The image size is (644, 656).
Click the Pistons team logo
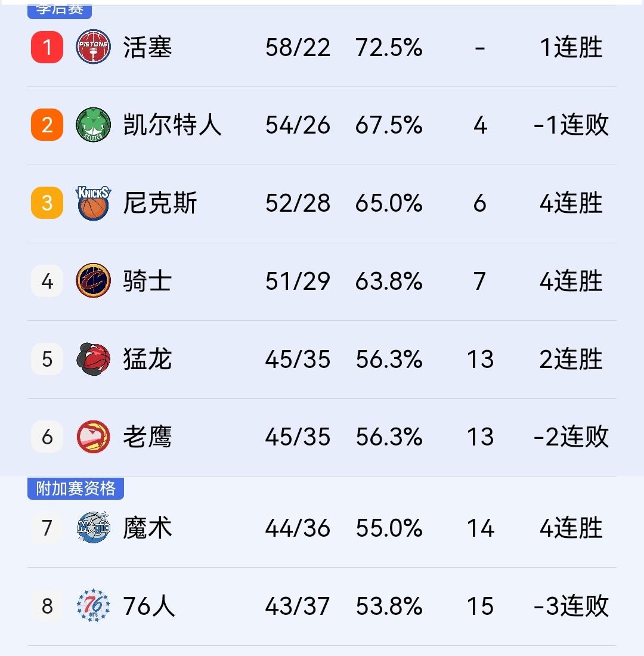tap(92, 47)
